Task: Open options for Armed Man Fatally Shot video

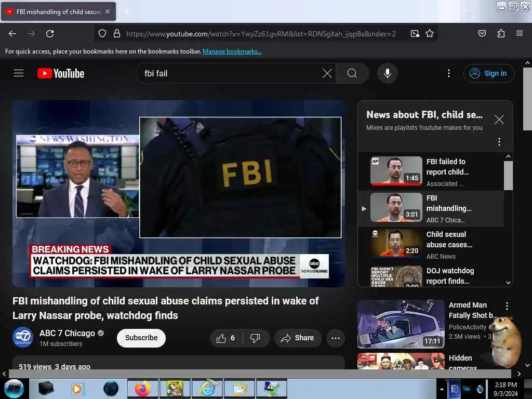Action: (x=507, y=306)
